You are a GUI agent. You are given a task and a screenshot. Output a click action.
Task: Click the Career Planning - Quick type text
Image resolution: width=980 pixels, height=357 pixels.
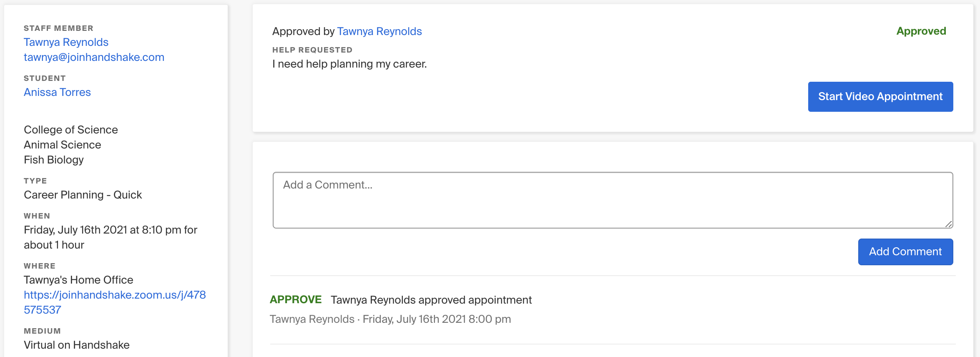click(x=83, y=195)
